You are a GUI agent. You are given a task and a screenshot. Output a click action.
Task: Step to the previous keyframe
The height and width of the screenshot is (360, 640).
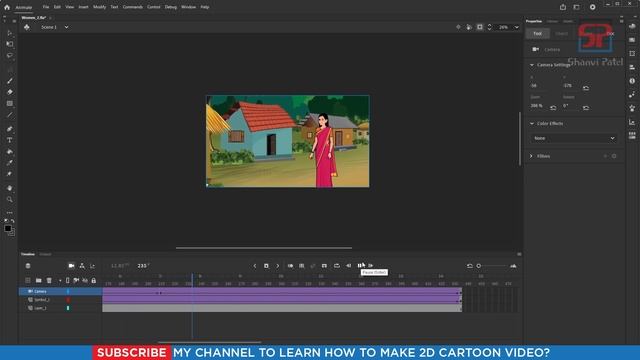255,266
